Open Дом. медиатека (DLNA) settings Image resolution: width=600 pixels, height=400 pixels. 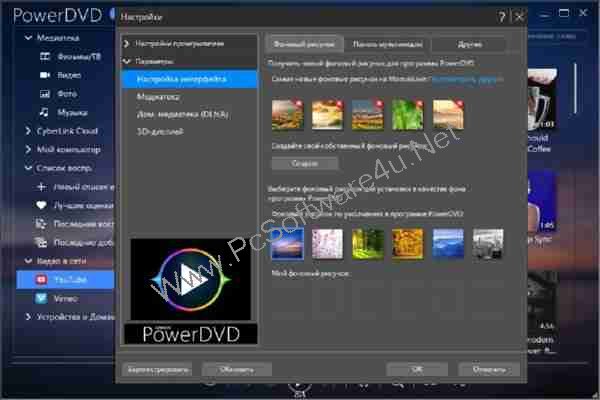click(183, 114)
